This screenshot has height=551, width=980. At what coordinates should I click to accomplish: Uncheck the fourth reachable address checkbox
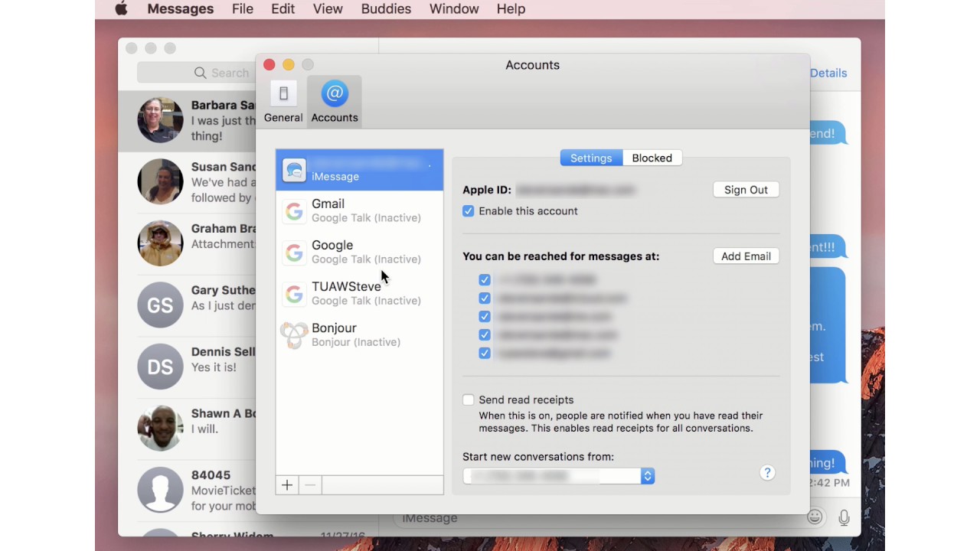[485, 335]
